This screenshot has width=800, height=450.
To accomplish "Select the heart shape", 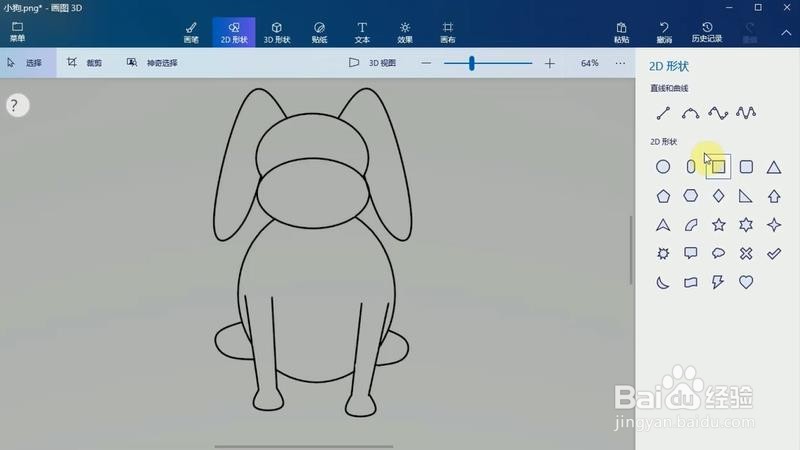I will [x=746, y=282].
